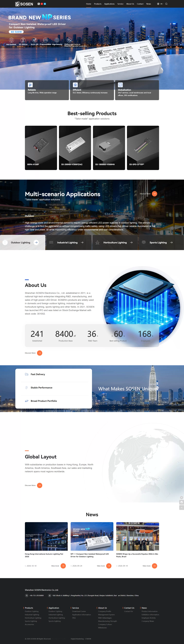
Task: View more arrow for 2026-09-24 news
Action: click(109, 566)
